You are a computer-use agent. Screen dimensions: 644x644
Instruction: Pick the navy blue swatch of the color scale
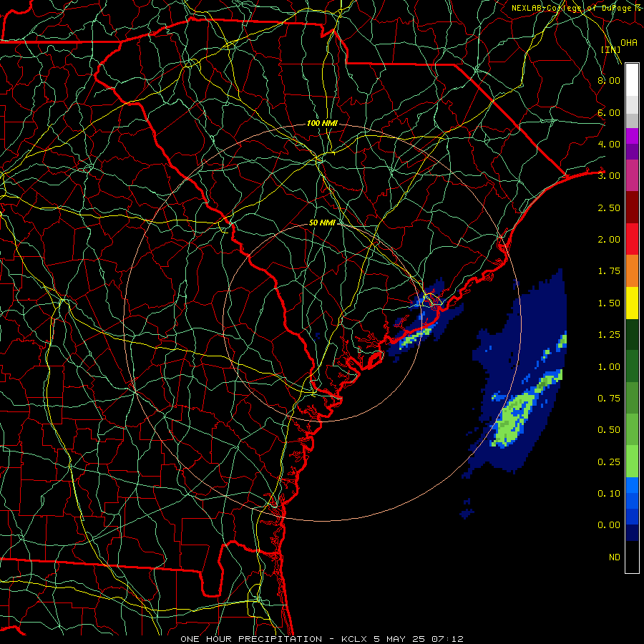coord(632,533)
